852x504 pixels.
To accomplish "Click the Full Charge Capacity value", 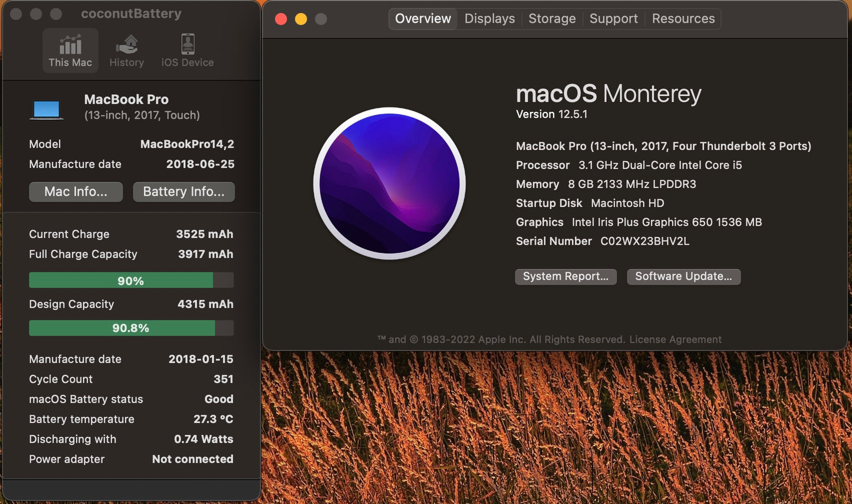I will [x=205, y=254].
